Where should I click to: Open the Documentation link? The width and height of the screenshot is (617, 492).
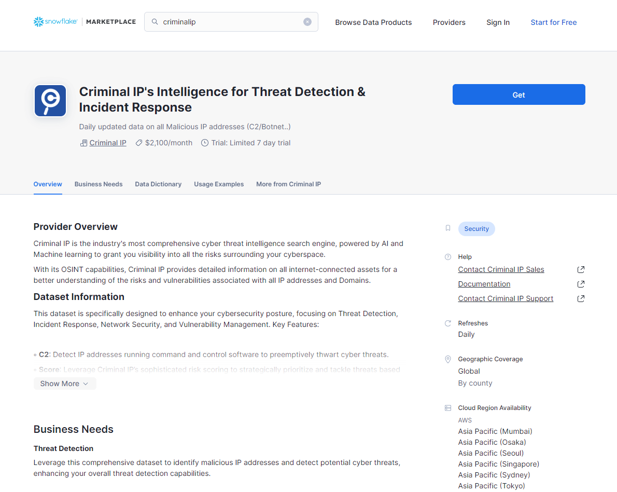tap(484, 284)
